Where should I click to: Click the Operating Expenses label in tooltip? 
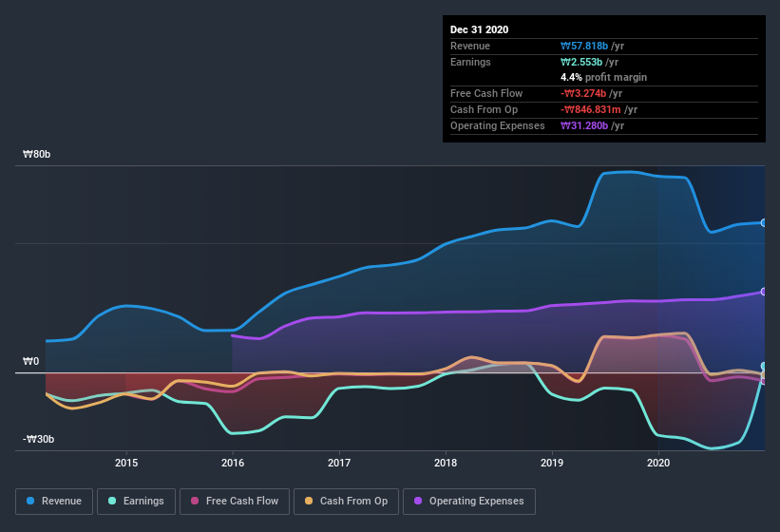498,125
